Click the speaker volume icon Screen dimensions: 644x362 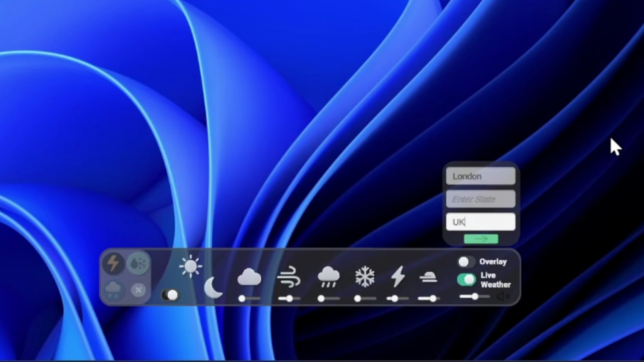tap(502, 296)
